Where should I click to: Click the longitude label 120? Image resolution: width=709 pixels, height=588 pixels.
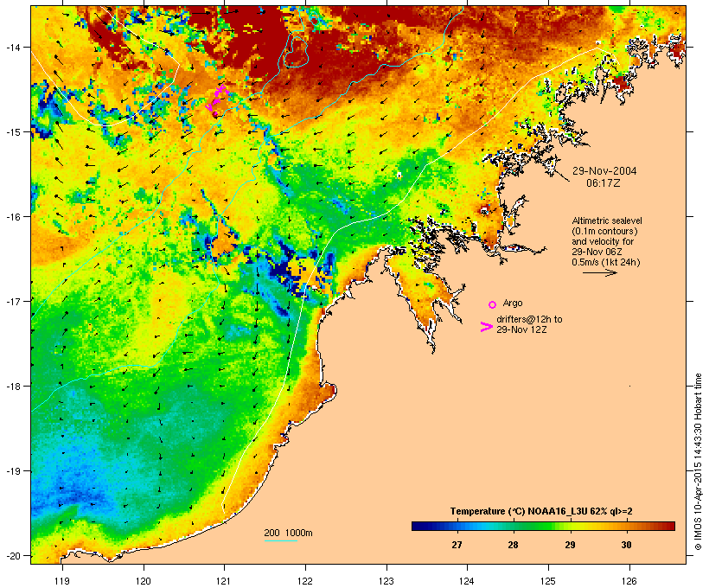click(x=144, y=581)
